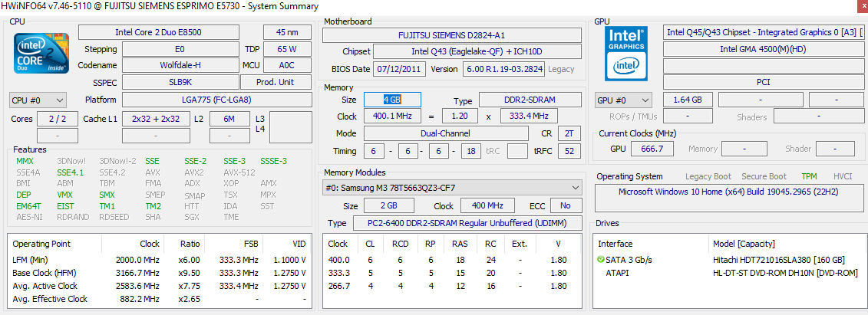Click the L2 cache value 6M
This screenshot has height=315, width=868.
(229, 119)
